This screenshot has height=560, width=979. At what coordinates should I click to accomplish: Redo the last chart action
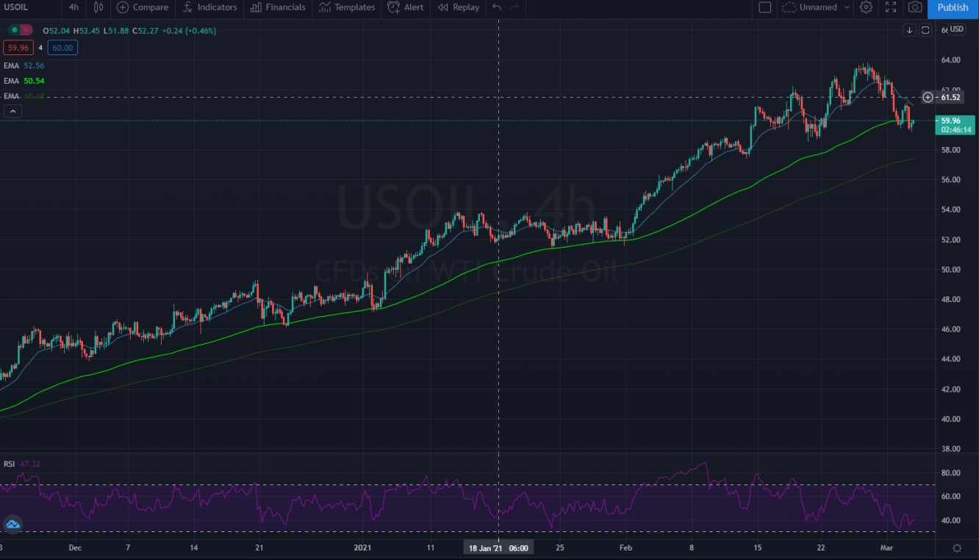click(514, 7)
